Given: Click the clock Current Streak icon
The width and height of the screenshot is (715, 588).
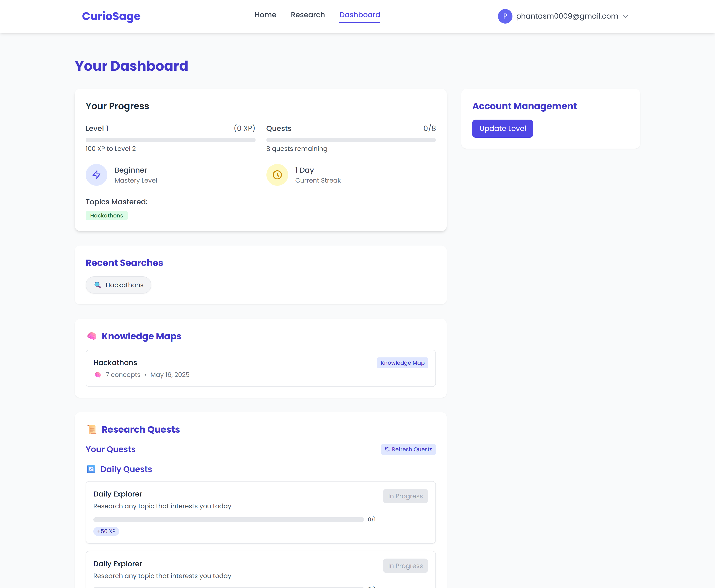Looking at the screenshot, I should click(277, 175).
